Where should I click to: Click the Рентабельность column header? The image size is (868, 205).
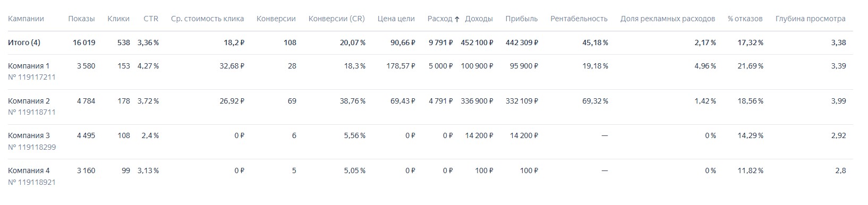coord(579,19)
